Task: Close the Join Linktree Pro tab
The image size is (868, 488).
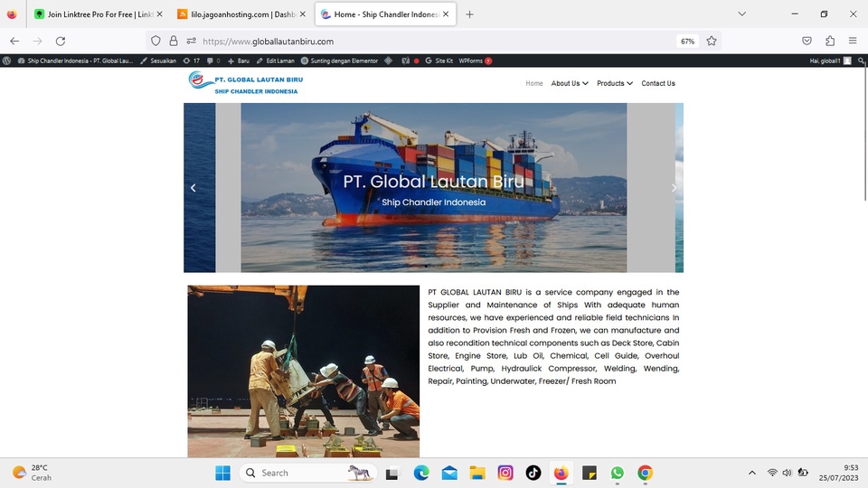Action: 159,14
